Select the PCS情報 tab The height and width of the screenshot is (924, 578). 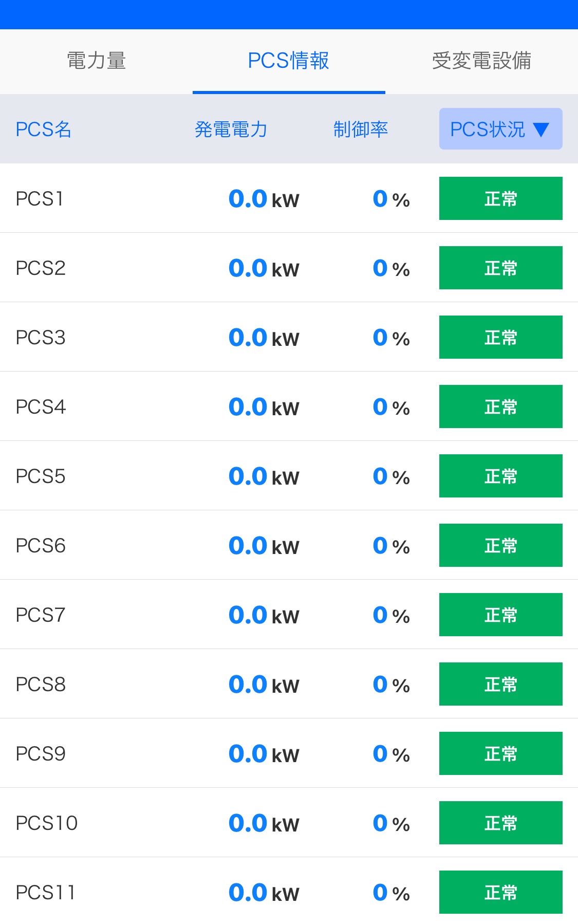pyautogui.click(x=288, y=61)
